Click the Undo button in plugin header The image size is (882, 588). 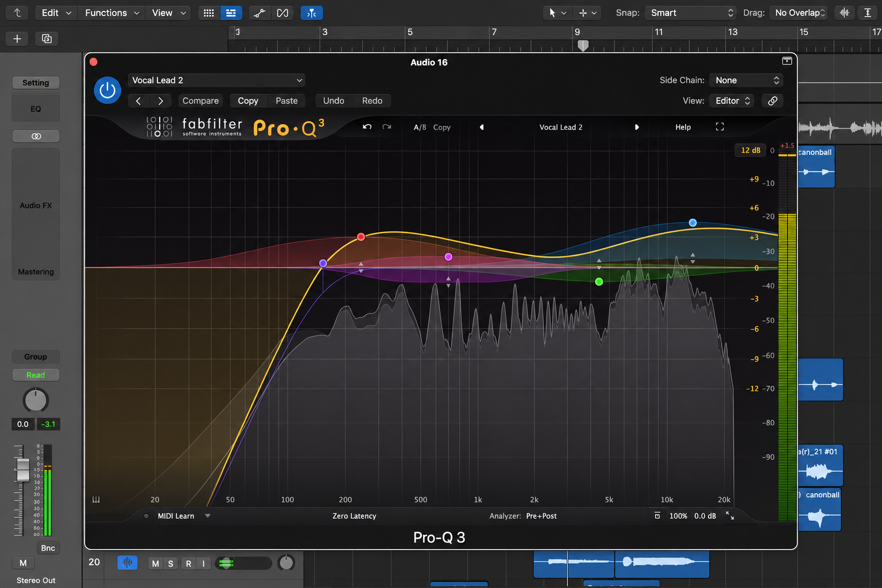tap(334, 100)
